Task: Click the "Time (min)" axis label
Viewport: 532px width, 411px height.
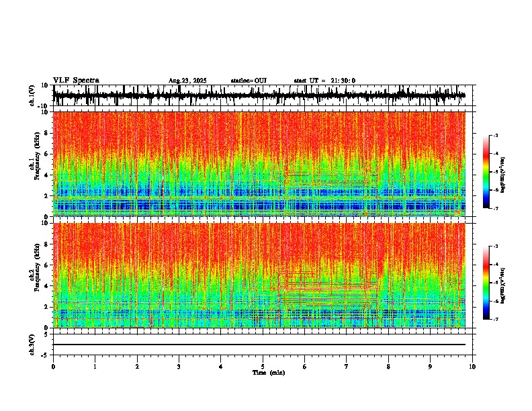Action: tap(269, 373)
